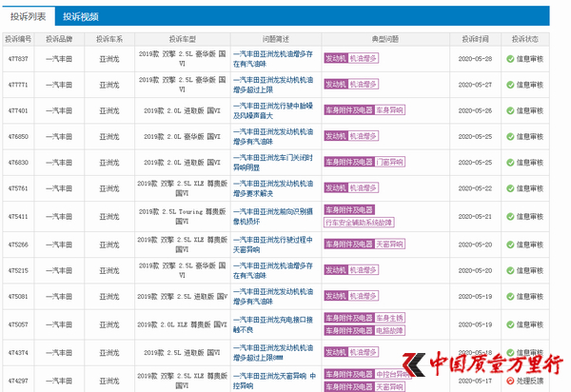The height and width of the screenshot is (392, 571).
Task: Click red 处理反馈 status icon for complaint 474297
Action: 510,381
